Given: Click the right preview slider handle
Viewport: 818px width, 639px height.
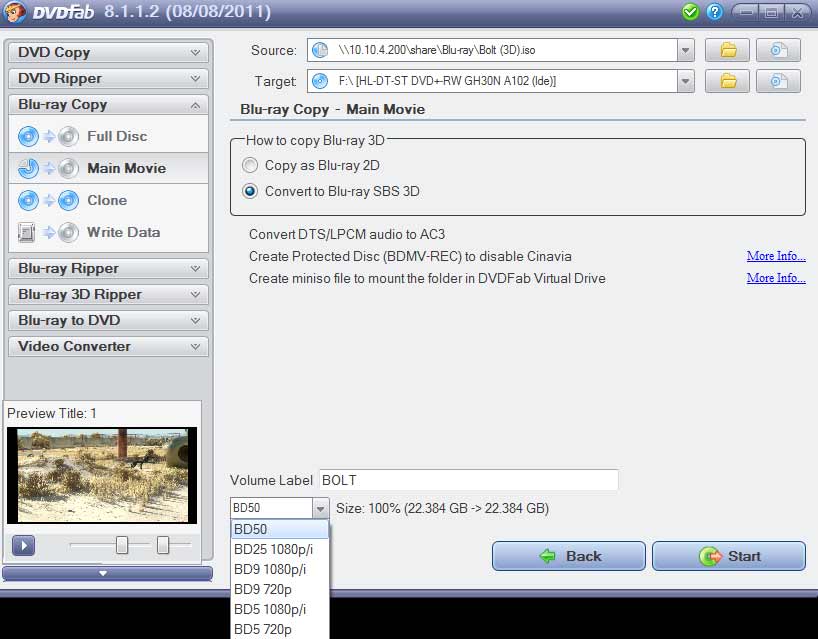Looking at the screenshot, I should (163, 546).
